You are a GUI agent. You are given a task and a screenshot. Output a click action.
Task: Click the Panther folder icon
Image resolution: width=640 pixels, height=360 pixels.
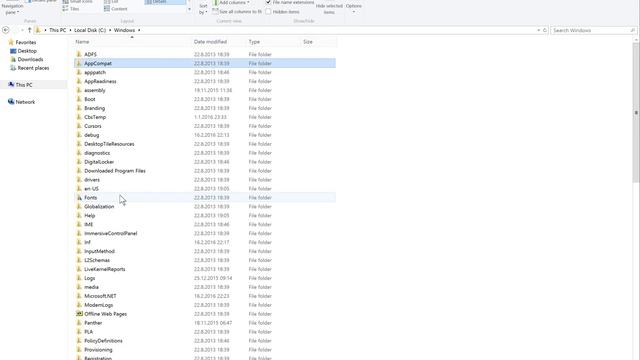click(x=79, y=322)
